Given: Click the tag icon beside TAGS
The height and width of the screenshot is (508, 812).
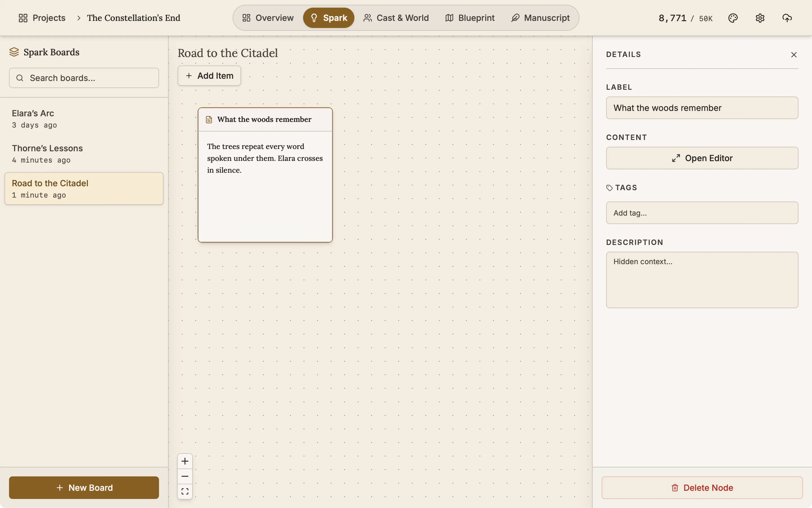Looking at the screenshot, I should coord(610,188).
